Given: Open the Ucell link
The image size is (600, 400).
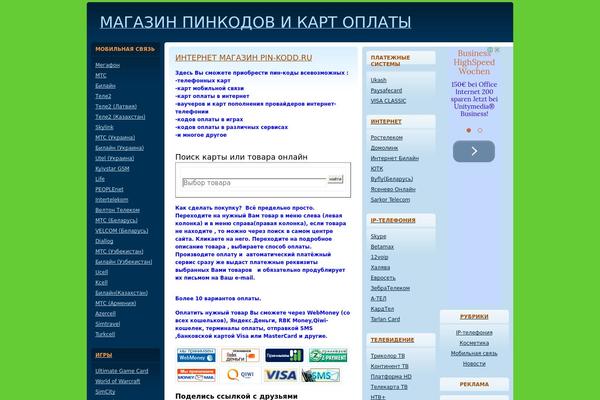Looking at the screenshot, I should (x=101, y=272).
